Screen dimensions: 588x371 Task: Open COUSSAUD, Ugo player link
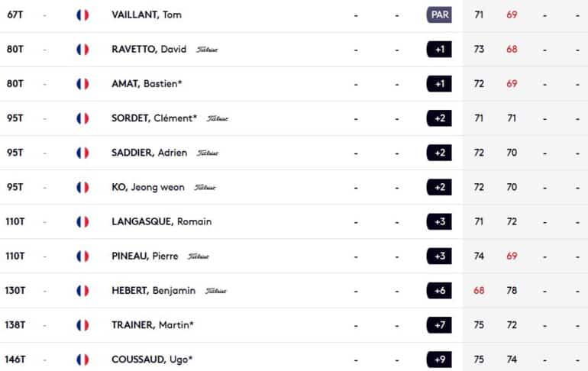coord(152,360)
